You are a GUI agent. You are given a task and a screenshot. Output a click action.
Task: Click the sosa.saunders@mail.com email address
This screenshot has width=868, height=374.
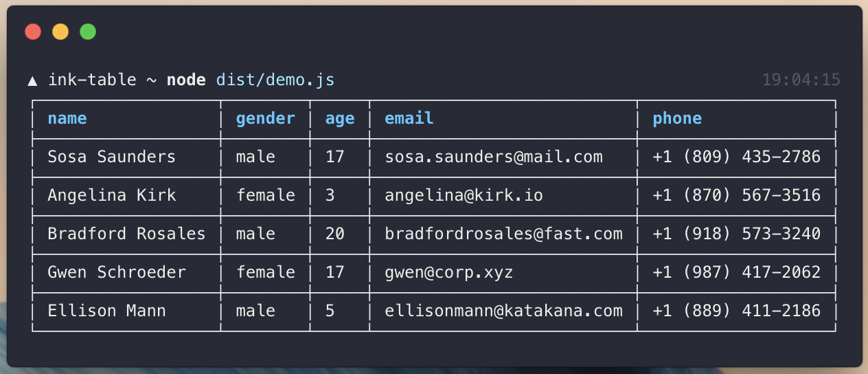coord(494,157)
